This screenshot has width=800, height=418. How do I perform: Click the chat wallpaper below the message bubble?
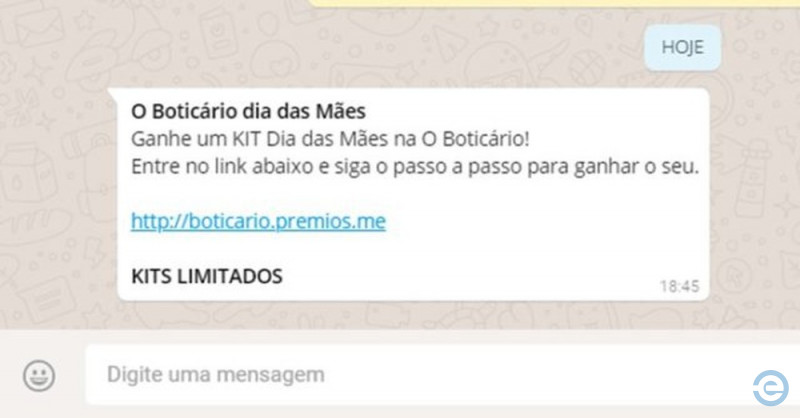coord(408,314)
